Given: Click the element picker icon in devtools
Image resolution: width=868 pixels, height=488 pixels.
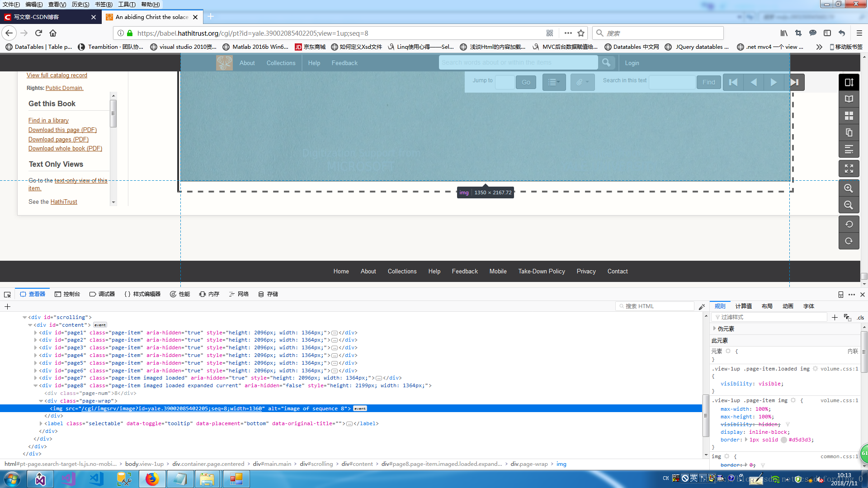Looking at the screenshot, I should (x=7, y=294).
